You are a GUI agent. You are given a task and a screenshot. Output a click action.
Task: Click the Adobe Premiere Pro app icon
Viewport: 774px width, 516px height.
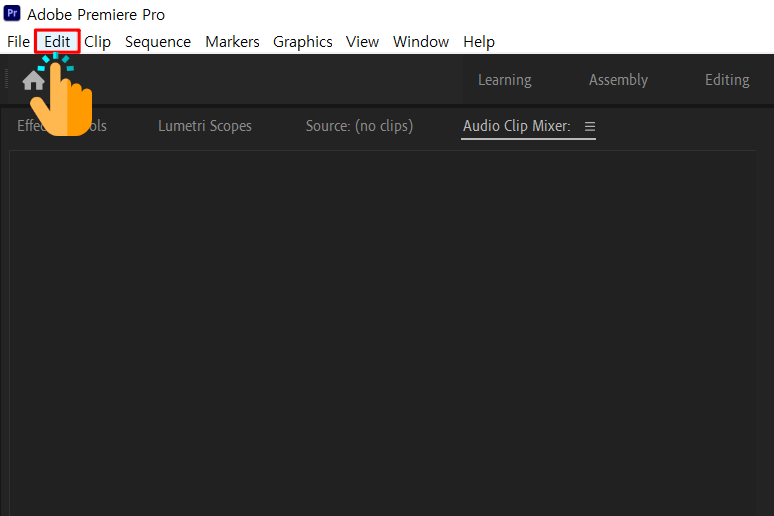pos(12,13)
